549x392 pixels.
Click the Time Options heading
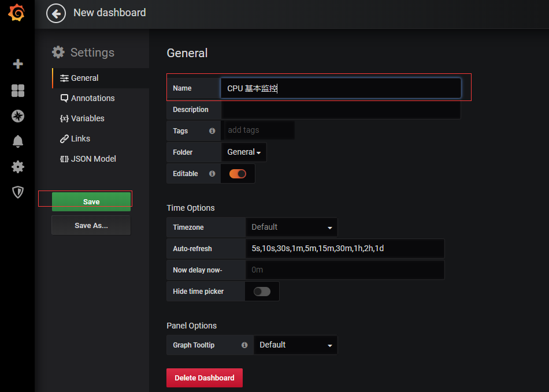[x=191, y=208]
